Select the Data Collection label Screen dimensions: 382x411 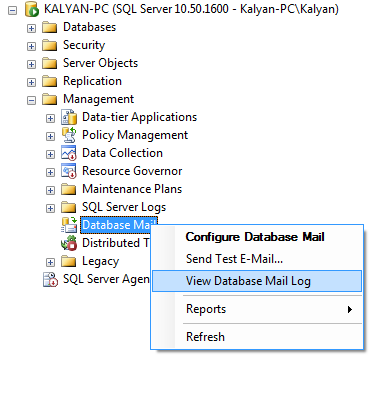[x=123, y=153]
